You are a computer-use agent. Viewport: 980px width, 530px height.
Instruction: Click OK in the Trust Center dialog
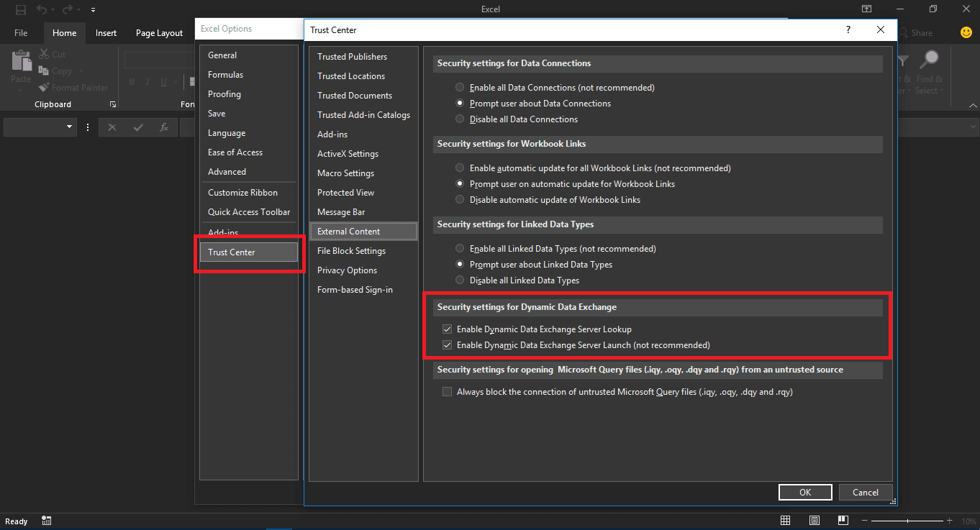[x=805, y=493]
